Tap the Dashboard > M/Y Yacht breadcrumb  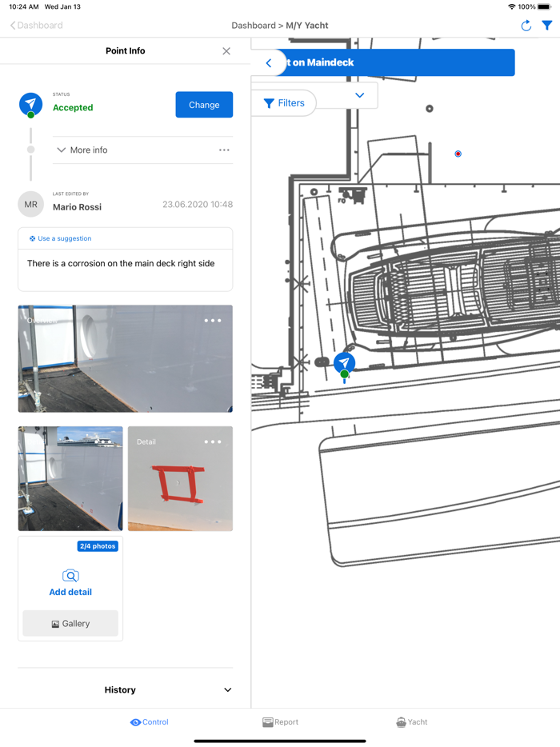click(x=280, y=26)
